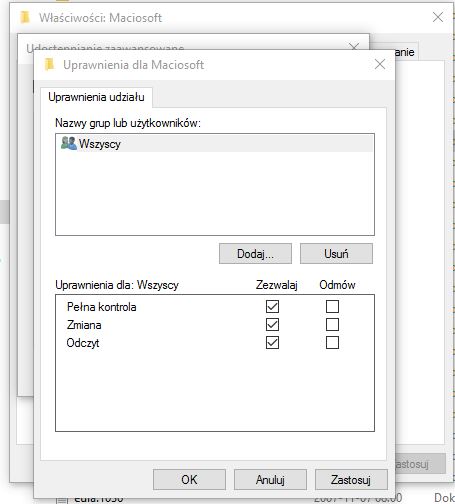
Task: Close the Udostępnianie zaawansowane dialog
Action: point(354,46)
